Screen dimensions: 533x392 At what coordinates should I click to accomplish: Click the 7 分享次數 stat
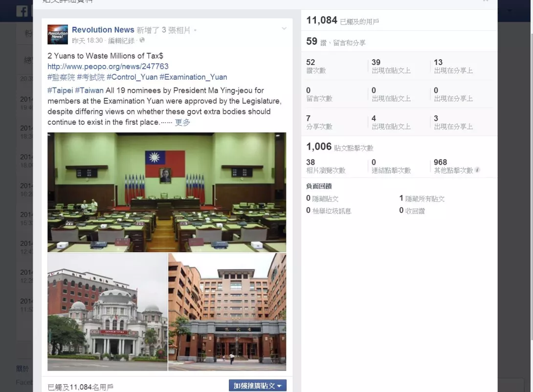319,122
